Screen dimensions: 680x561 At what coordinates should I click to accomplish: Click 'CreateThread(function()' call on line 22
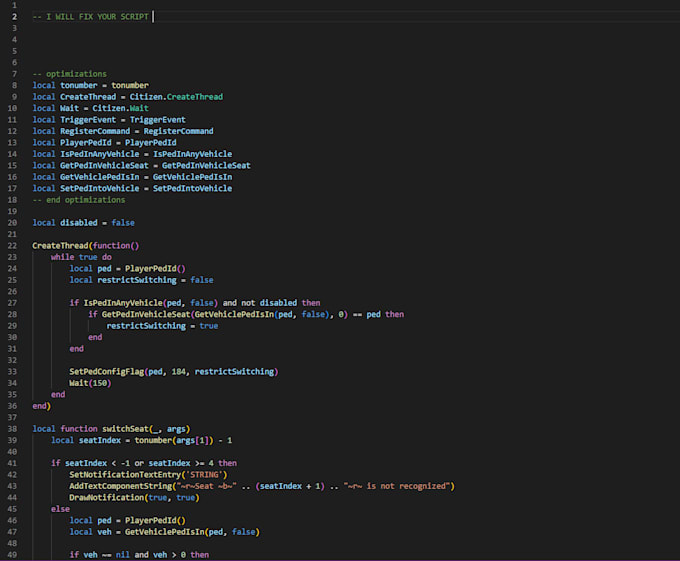85,245
